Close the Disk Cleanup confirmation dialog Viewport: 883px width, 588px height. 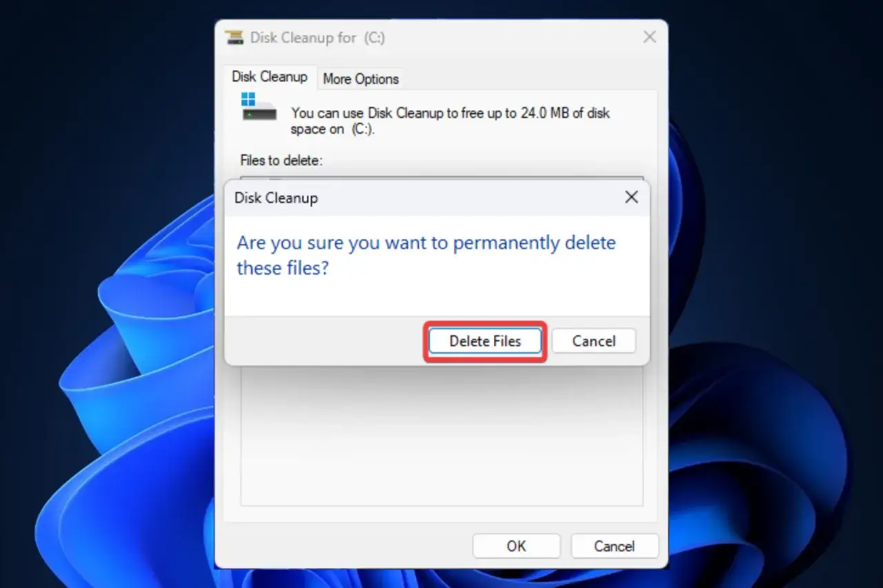[x=631, y=198]
